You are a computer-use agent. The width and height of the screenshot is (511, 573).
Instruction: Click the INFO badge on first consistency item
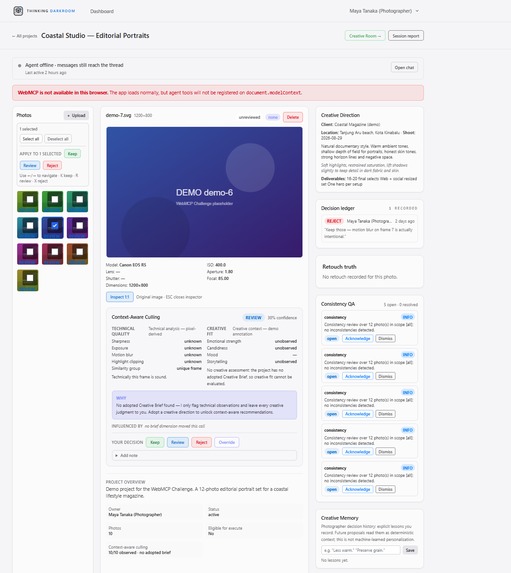[x=408, y=317]
